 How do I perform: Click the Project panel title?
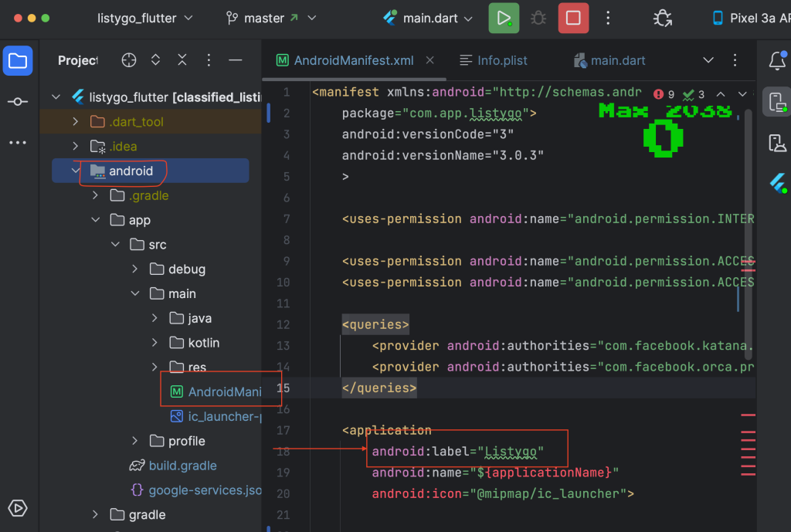78,60
